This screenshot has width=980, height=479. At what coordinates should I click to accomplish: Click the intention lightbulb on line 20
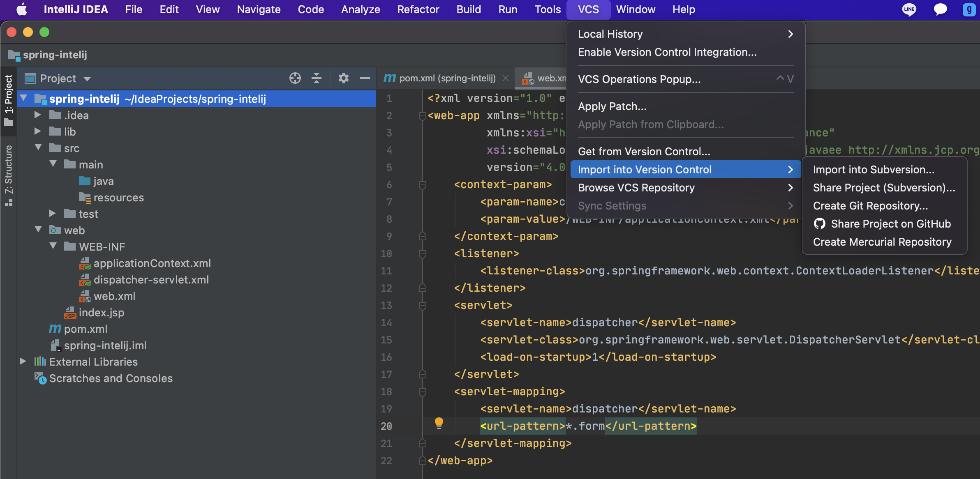click(x=439, y=422)
